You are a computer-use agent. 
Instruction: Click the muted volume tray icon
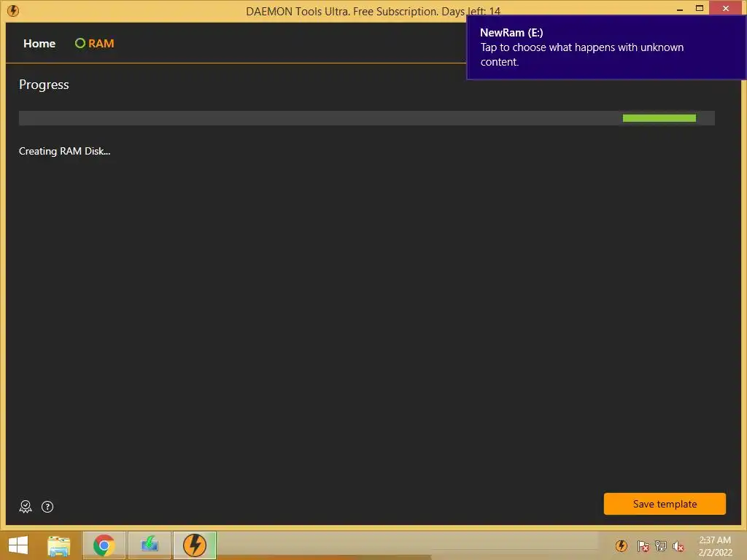(x=678, y=546)
